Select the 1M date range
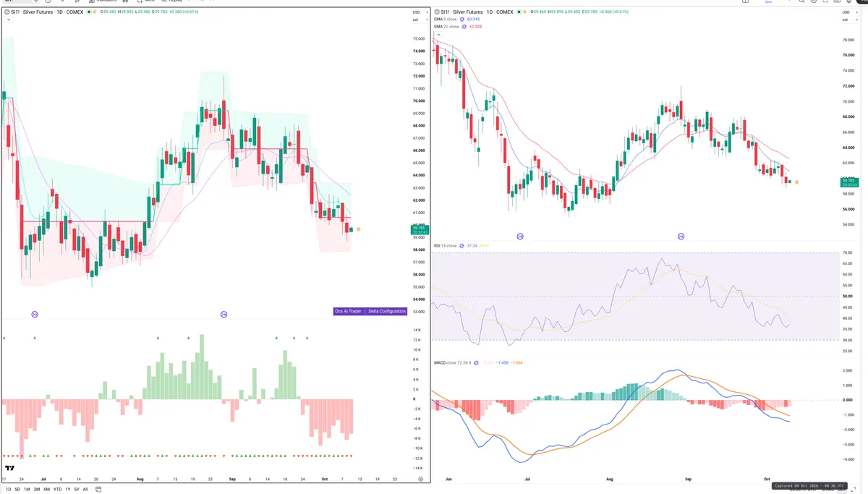Viewport: 868px width, 494px height. (x=27, y=490)
